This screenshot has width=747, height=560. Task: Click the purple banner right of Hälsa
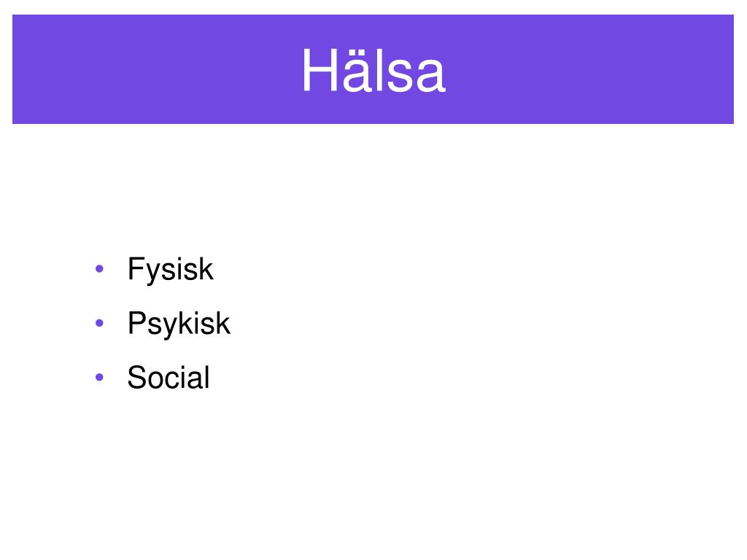click(589, 69)
